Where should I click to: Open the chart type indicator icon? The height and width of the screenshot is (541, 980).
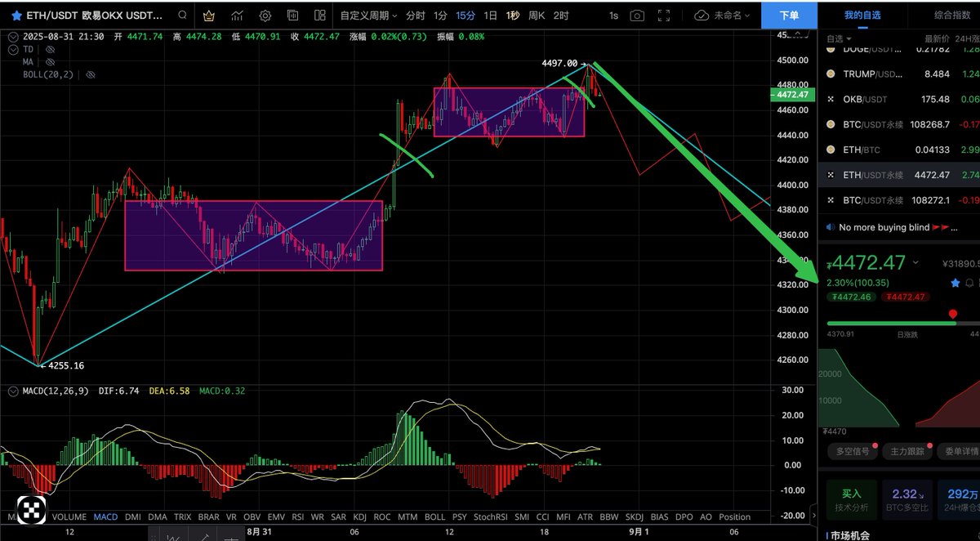238,16
